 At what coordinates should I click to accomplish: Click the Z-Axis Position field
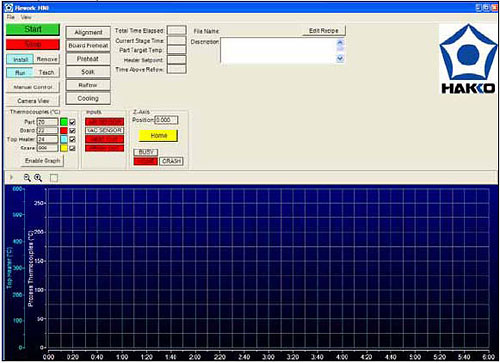[166, 120]
